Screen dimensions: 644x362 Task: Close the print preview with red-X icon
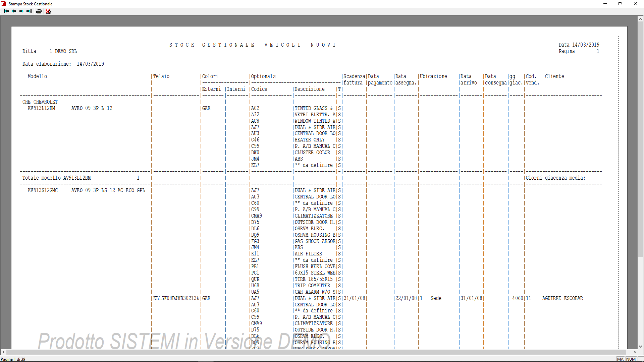pos(49,11)
